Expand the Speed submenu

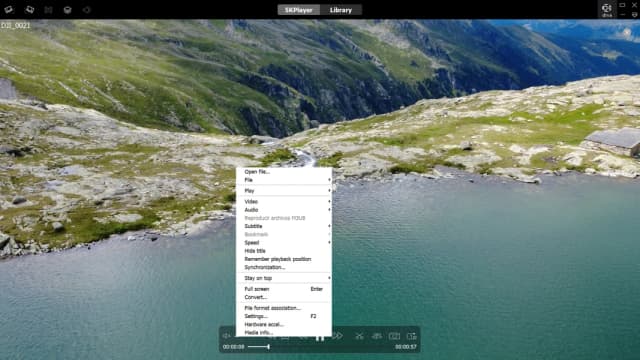click(284, 242)
